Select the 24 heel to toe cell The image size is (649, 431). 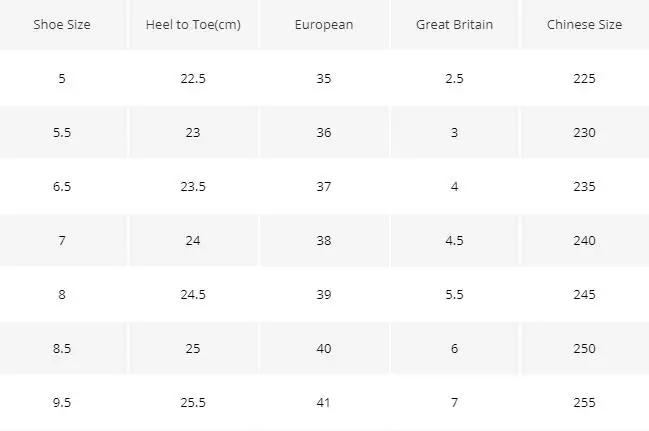193,241
